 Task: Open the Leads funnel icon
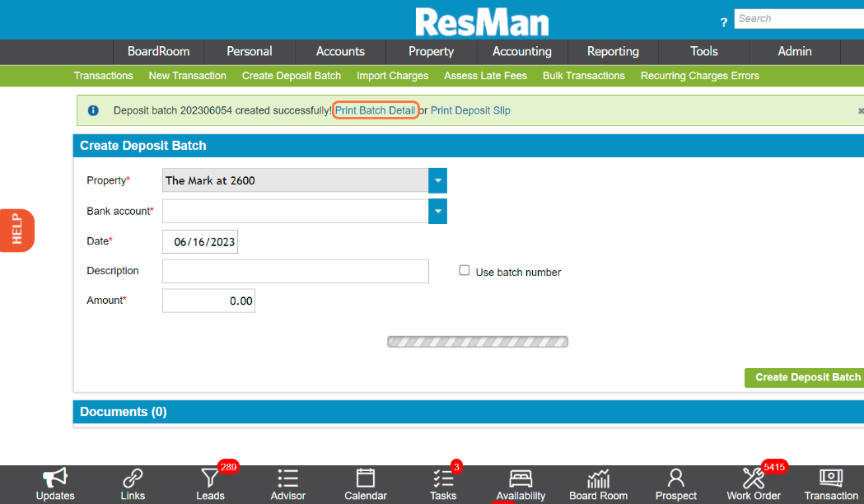tap(209, 478)
